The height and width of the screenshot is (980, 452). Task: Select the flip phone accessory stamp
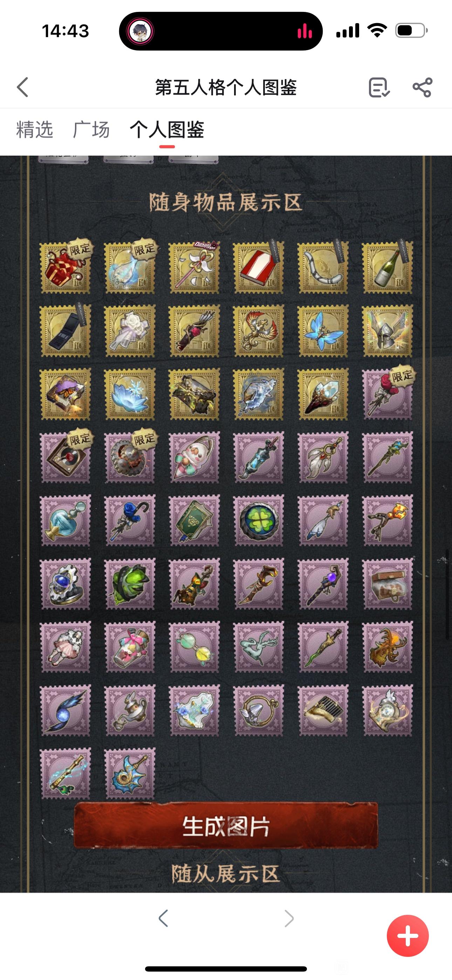point(66,331)
